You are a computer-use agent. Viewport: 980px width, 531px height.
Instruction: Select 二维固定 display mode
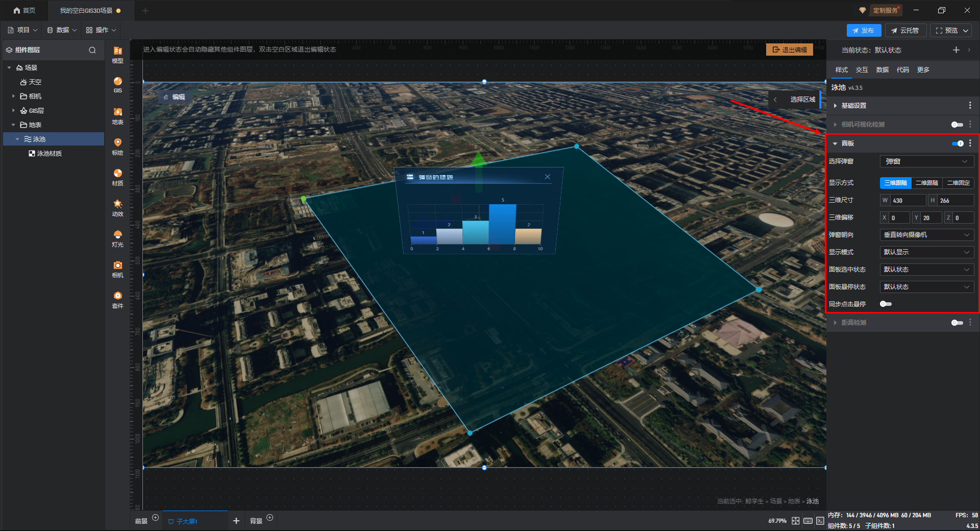click(x=958, y=183)
